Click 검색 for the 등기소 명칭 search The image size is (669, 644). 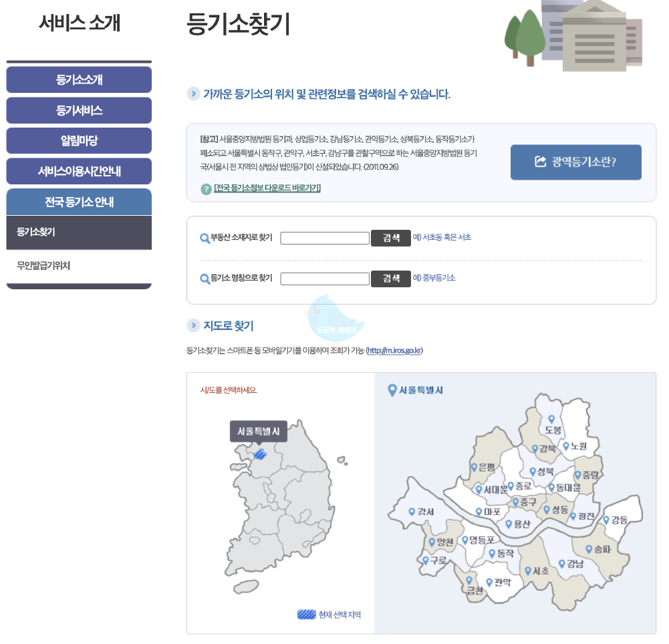click(391, 279)
